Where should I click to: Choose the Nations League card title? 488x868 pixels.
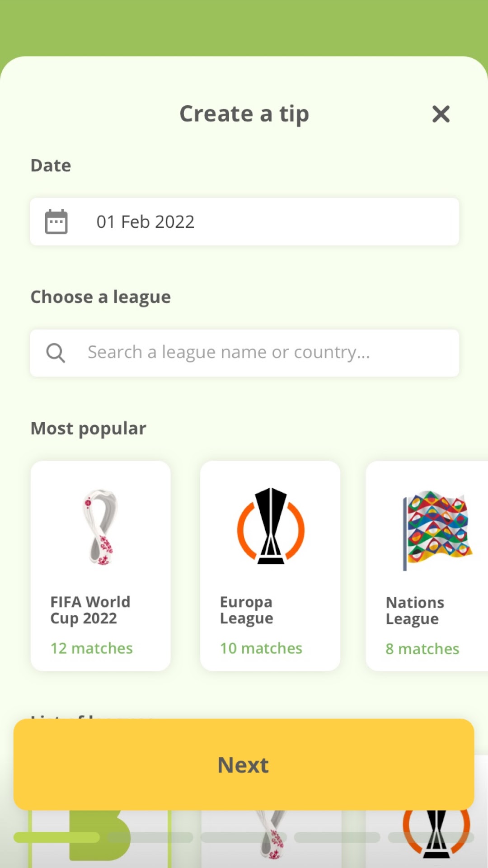point(415,610)
